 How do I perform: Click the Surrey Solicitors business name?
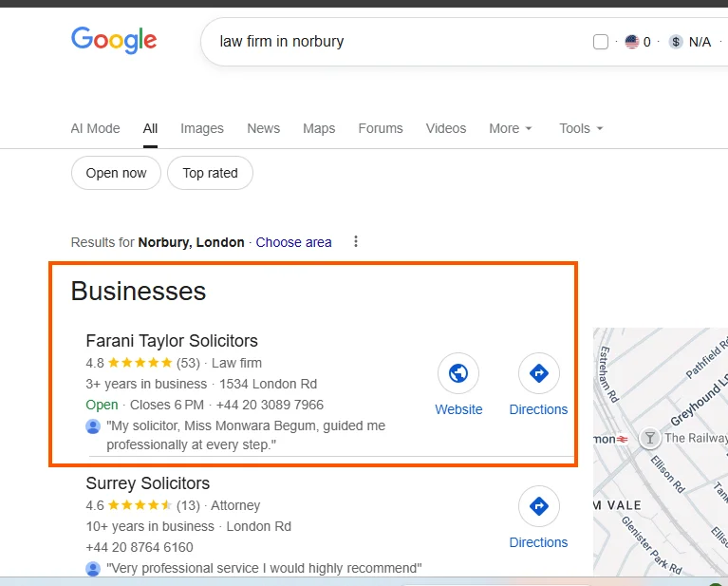[x=147, y=483]
